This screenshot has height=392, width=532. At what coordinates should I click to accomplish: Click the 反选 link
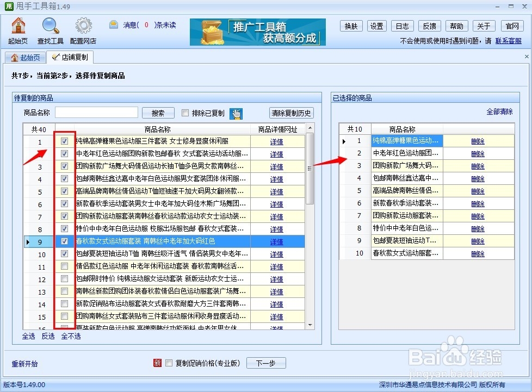pyautogui.click(x=48, y=336)
